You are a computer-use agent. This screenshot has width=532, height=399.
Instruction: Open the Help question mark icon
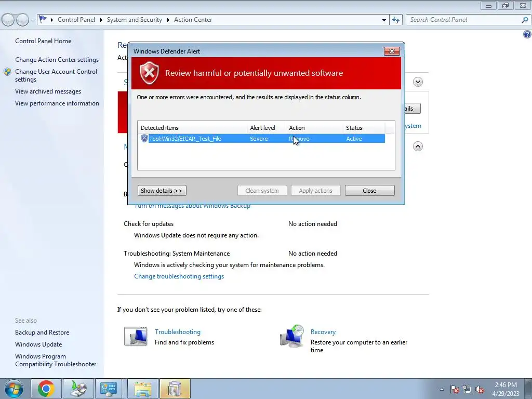(x=527, y=34)
